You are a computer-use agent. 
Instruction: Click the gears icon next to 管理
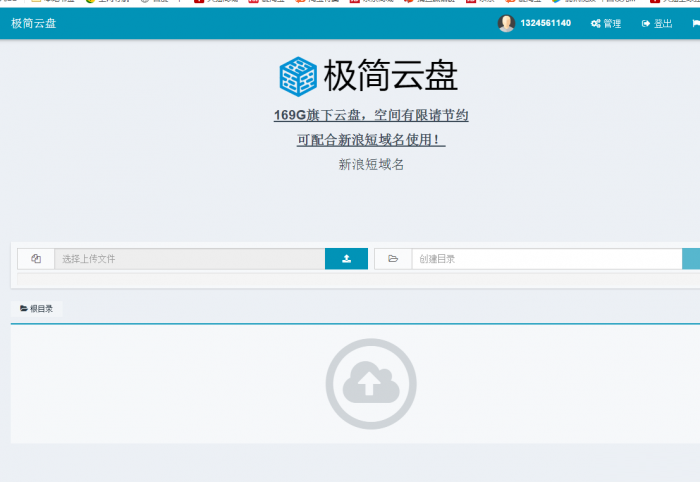tap(595, 23)
